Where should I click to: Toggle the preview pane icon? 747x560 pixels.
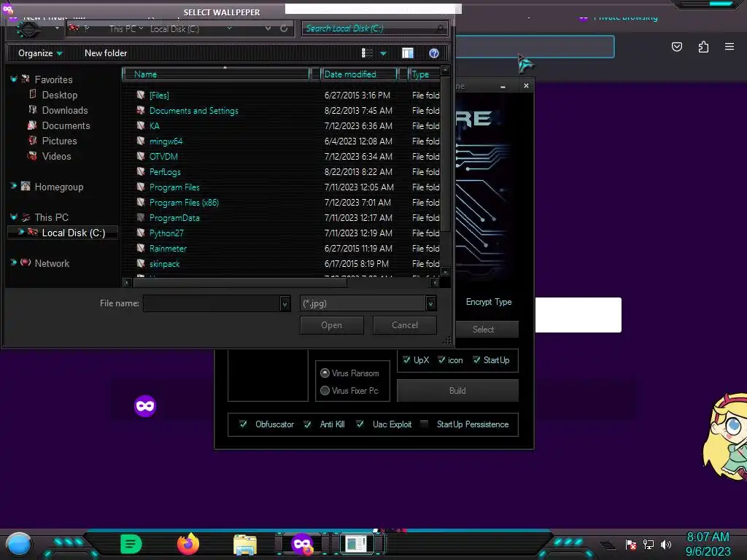click(408, 53)
